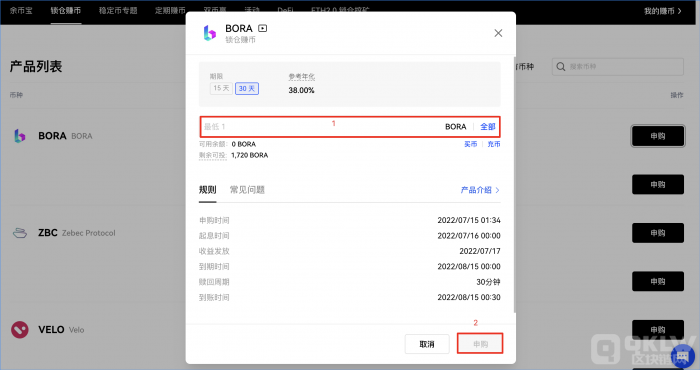Image resolution: width=700 pixels, height=370 pixels.
Task: Open the 稳定币专题 nav tab
Action: (118, 11)
